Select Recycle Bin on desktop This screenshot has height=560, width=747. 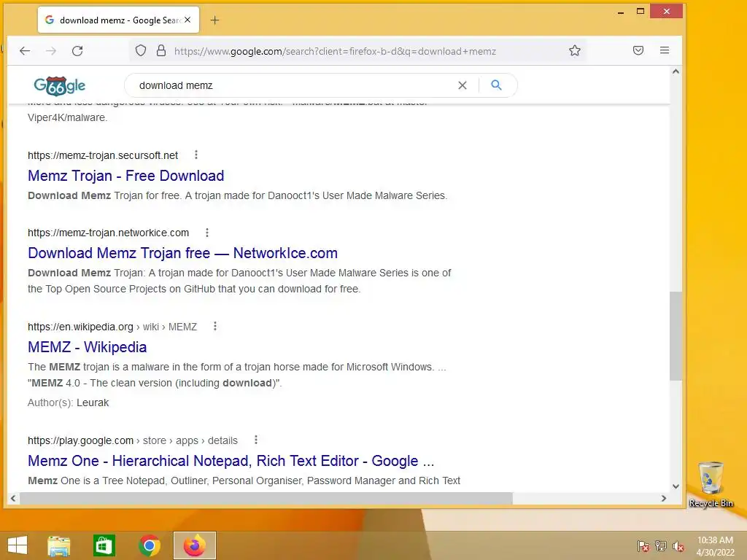point(711,484)
